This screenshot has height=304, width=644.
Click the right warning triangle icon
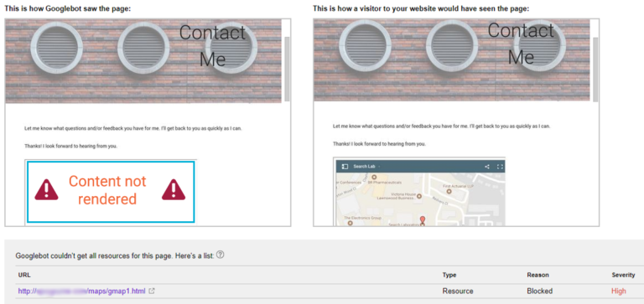pyautogui.click(x=174, y=189)
